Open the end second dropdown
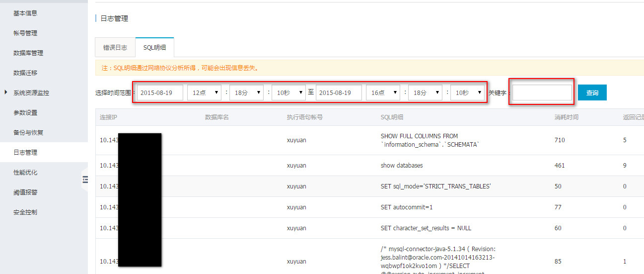This screenshot has width=644, height=274. click(x=467, y=92)
